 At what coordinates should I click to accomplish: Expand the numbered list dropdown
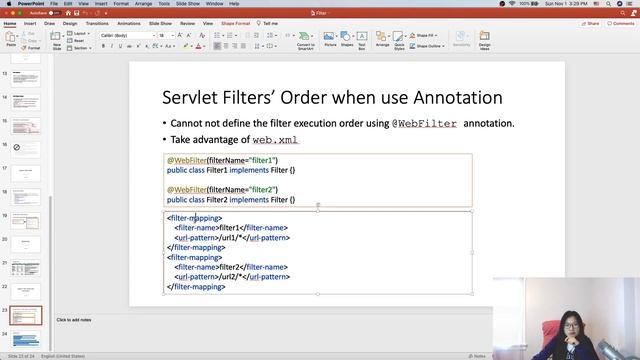[x=236, y=36]
